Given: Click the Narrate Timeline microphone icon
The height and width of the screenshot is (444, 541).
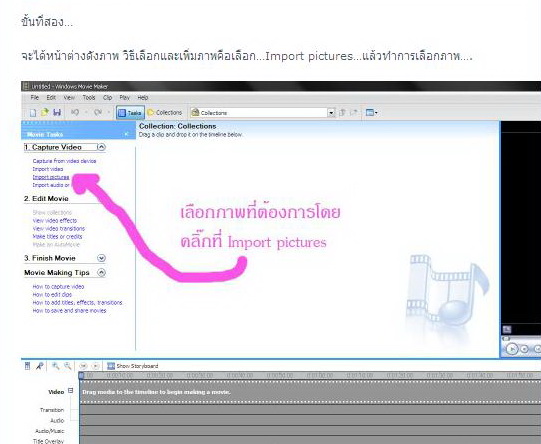Looking at the screenshot, I should pyautogui.click(x=40, y=366).
